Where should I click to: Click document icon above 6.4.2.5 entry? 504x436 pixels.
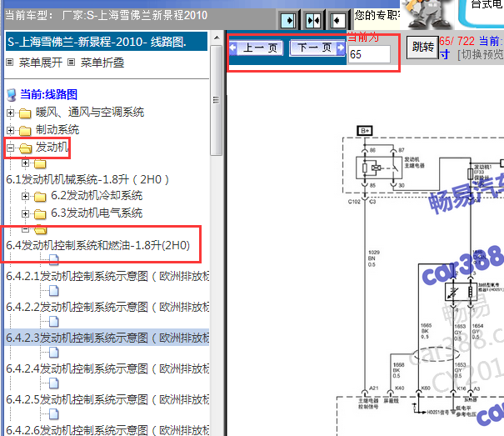[x=53, y=383]
